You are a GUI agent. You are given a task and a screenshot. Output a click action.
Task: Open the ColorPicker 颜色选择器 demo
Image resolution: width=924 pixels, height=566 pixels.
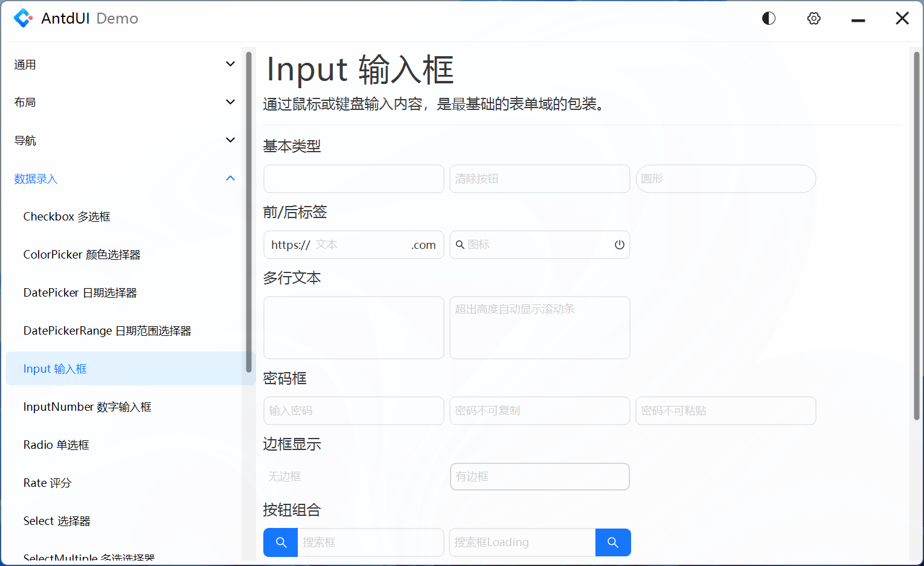tap(82, 254)
